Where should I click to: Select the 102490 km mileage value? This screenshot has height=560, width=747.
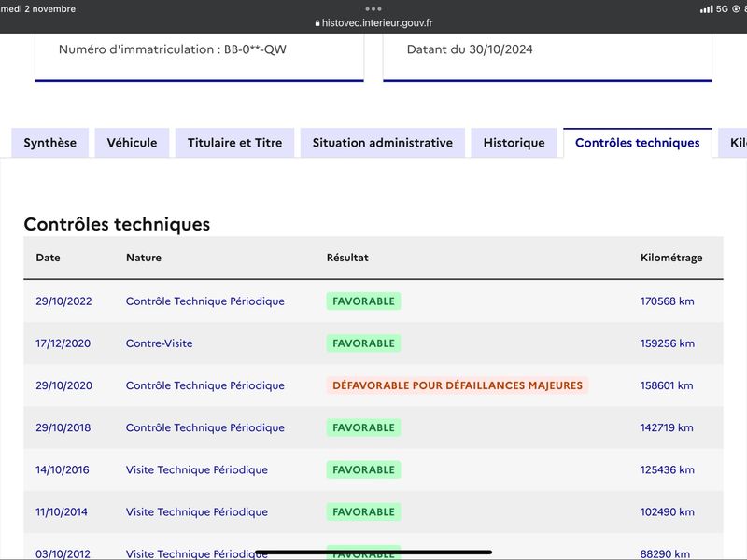[x=667, y=511]
